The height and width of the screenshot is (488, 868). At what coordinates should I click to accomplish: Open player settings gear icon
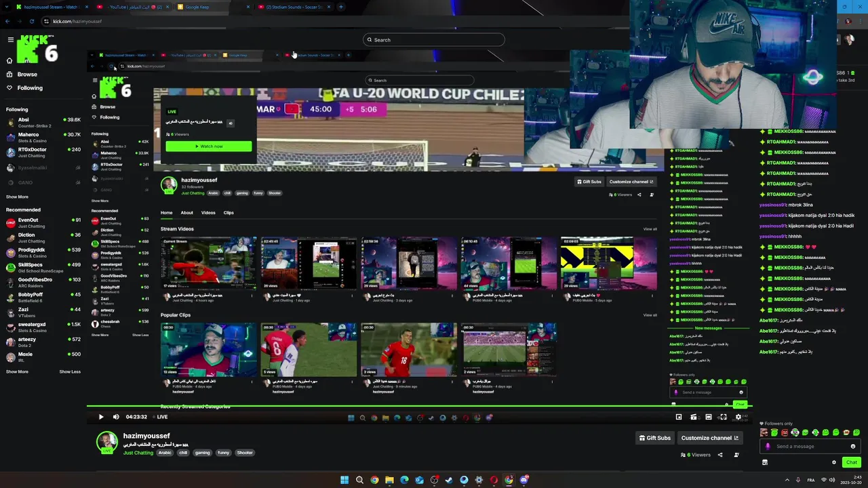pos(738,417)
